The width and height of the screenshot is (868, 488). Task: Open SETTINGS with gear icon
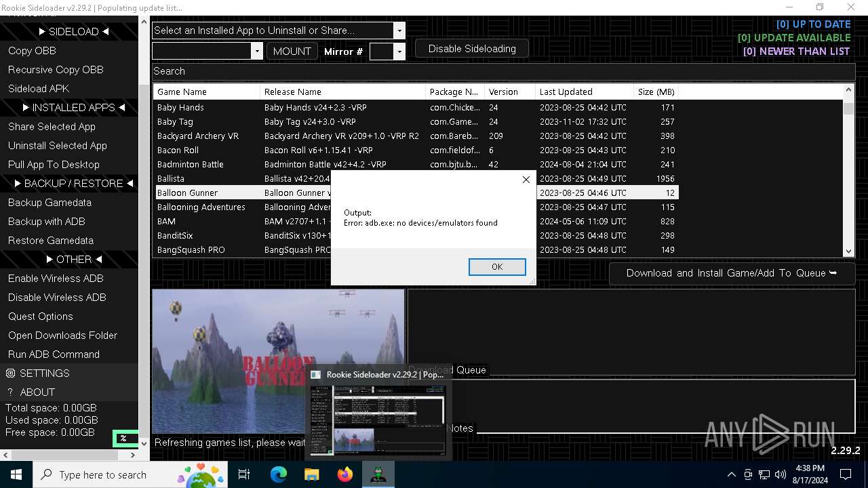[38, 373]
